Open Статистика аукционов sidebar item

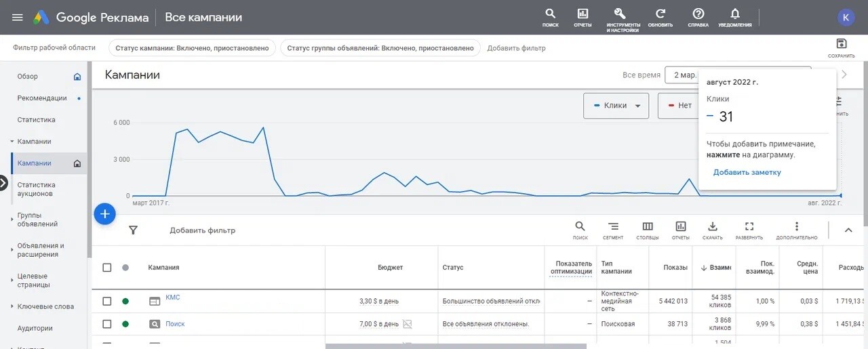(x=37, y=189)
